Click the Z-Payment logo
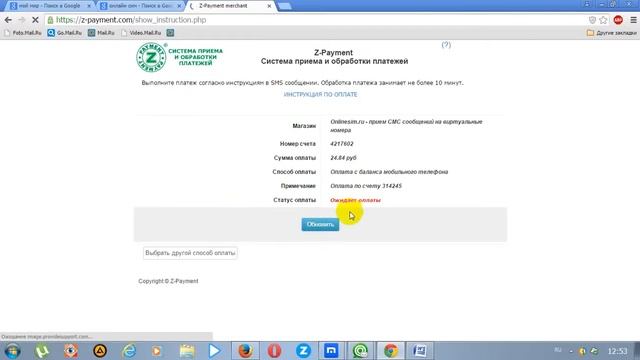This screenshot has width=640, height=360. pyautogui.click(x=180, y=58)
